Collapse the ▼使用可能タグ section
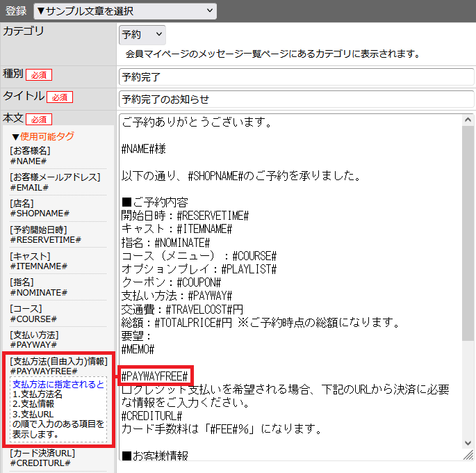The height and width of the screenshot is (473, 476). point(43,136)
